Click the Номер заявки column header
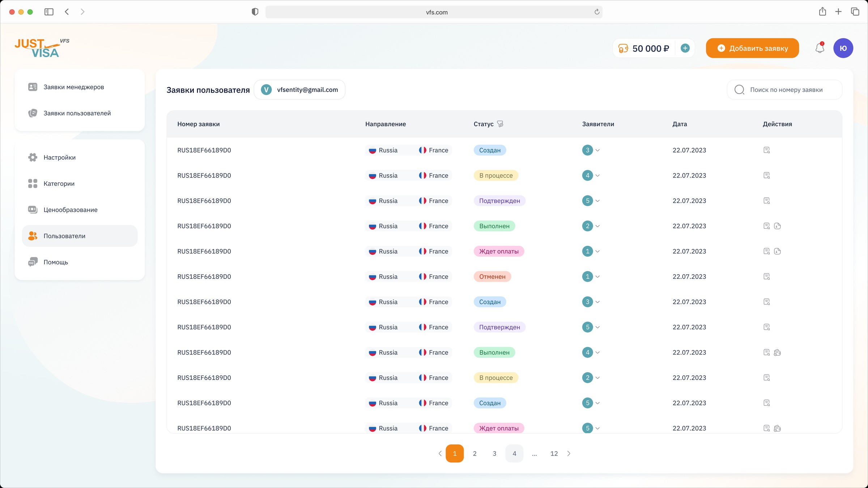The image size is (868, 488). pyautogui.click(x=199, y=124)
